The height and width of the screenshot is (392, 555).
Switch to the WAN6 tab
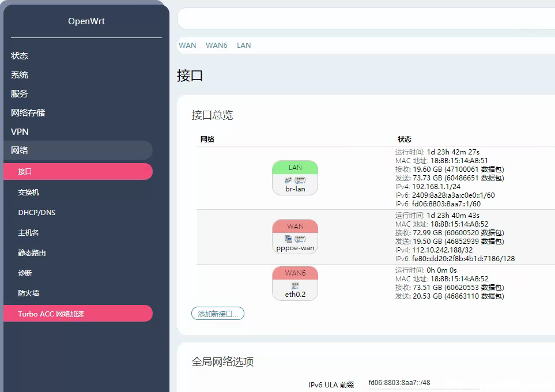(217, 46)
